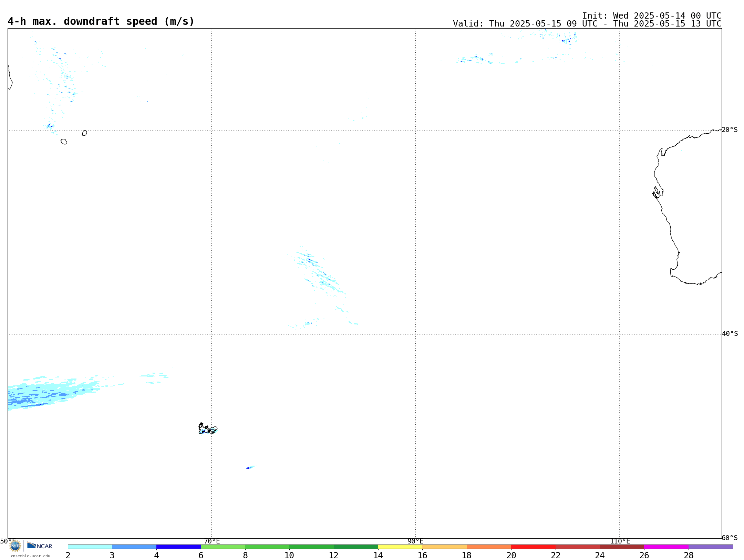Click the NSF logo icon
The height and width of the screenshot is (560, 744).
pyautogui.click(x=15, y=546)
